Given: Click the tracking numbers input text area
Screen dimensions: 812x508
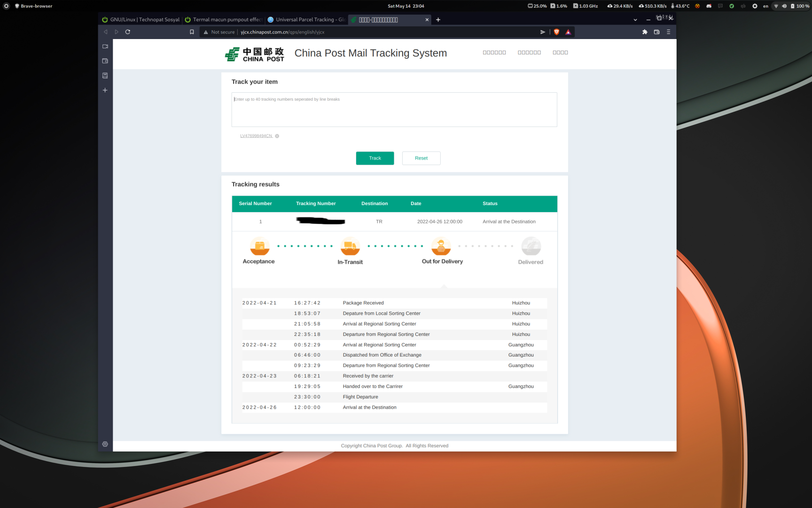Looking at the screenshot, I should tap(394, 110).
